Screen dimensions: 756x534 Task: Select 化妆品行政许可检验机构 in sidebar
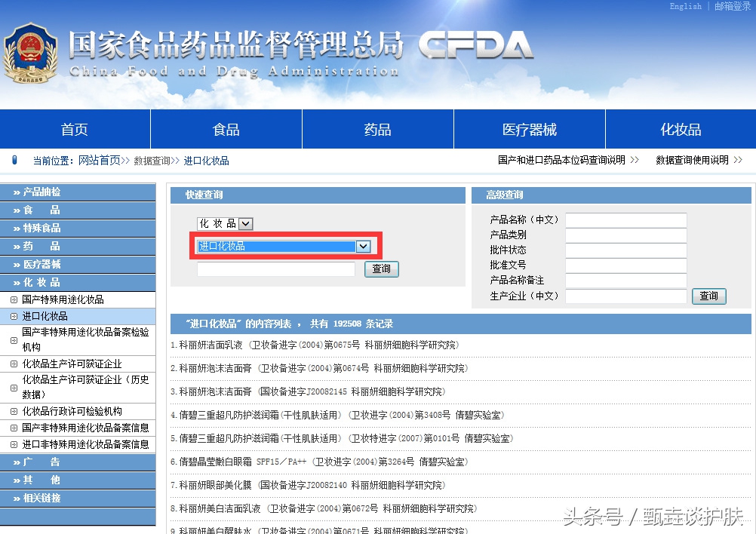[72, 411]
